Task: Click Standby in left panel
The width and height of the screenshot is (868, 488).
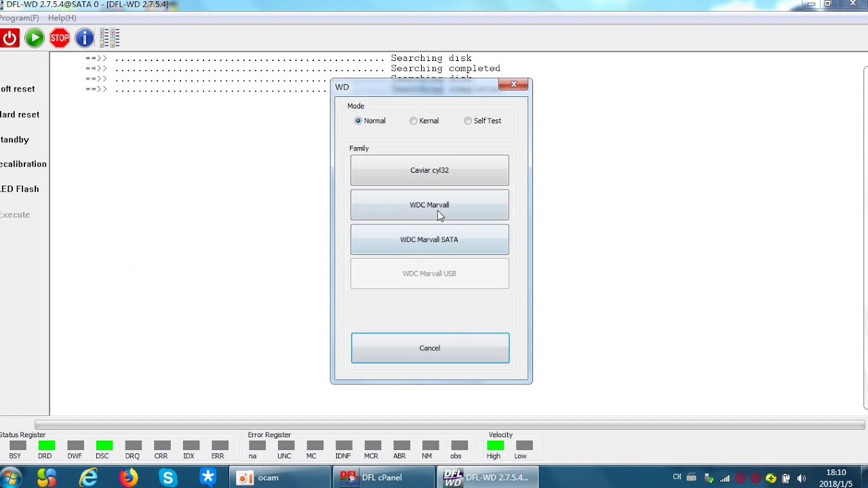Action: tap(14, 140)
